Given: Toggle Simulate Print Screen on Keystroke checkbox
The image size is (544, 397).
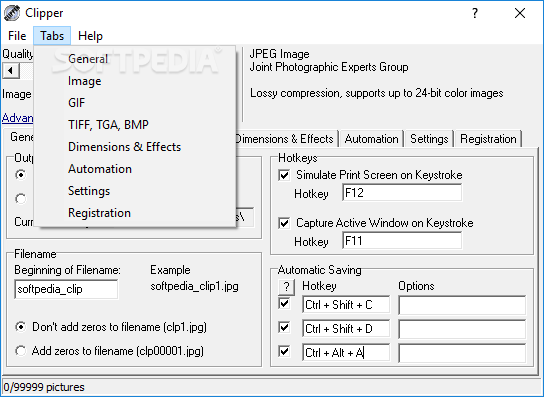Looking at the screenshot, I should pos(284,175).
